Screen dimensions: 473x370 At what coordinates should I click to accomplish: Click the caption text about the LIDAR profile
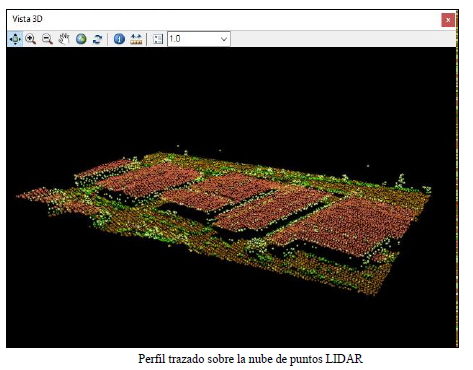pyautogui.click(x=250, y=359)
